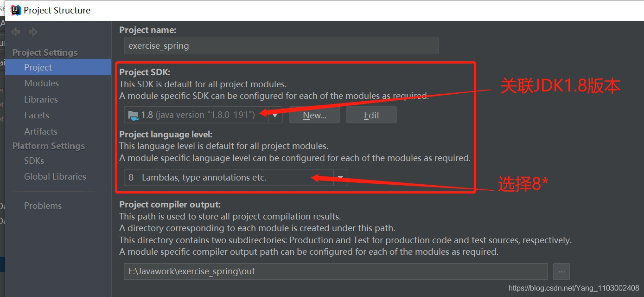Open compiler output path browse button

coord(561,271)
